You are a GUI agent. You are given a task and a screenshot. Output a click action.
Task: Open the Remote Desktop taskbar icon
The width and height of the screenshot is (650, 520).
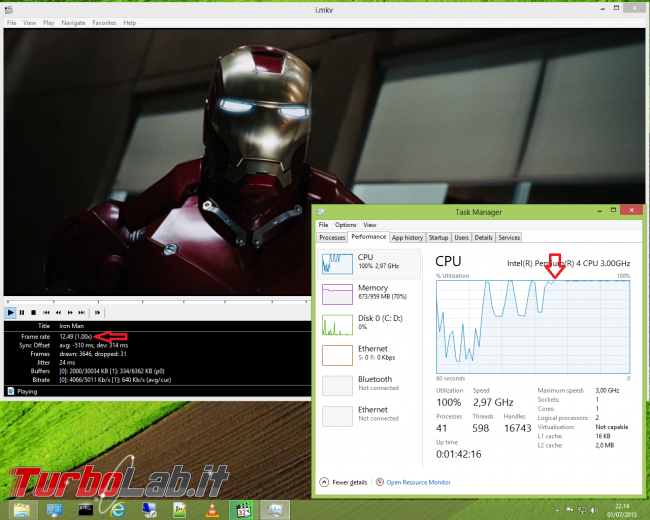pos(149,510)
